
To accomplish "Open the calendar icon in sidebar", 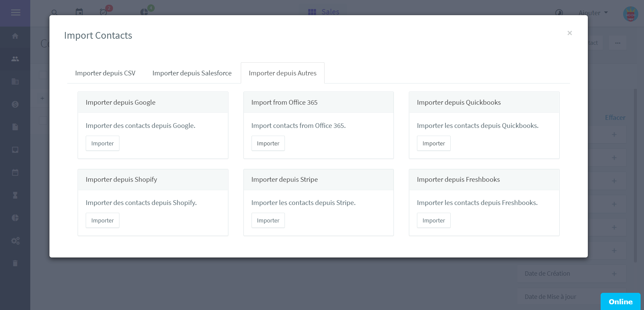I will (x=15, y=172).
